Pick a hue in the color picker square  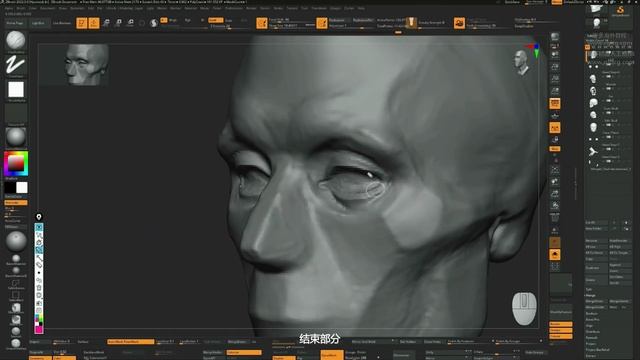point(16,164)
